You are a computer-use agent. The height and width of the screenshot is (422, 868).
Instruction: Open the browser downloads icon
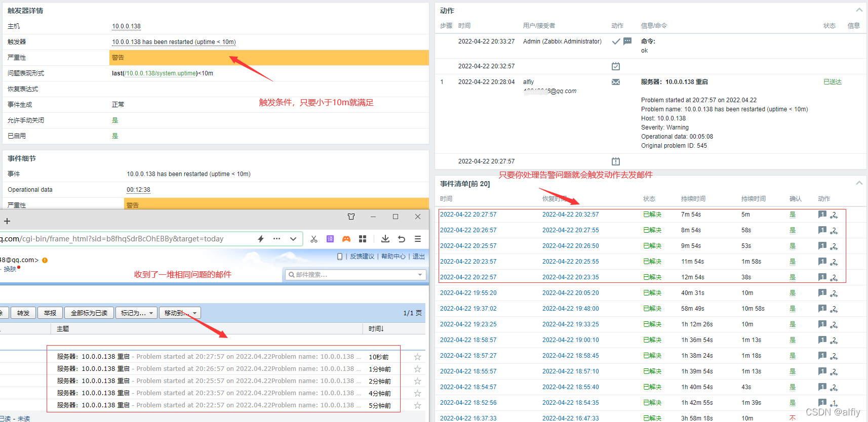tap(385, 239)
